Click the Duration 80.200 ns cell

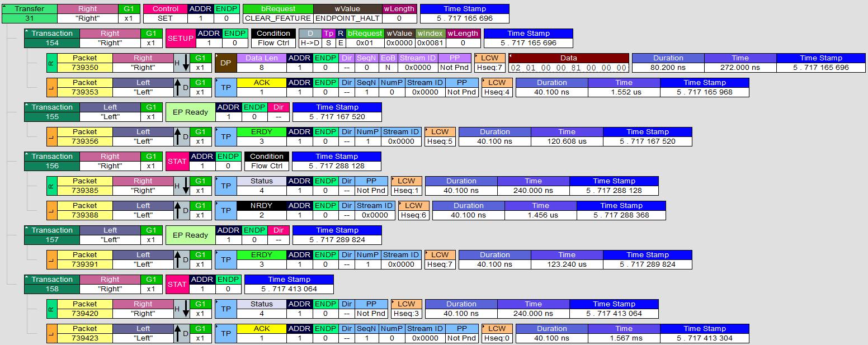tap(668, 67)
